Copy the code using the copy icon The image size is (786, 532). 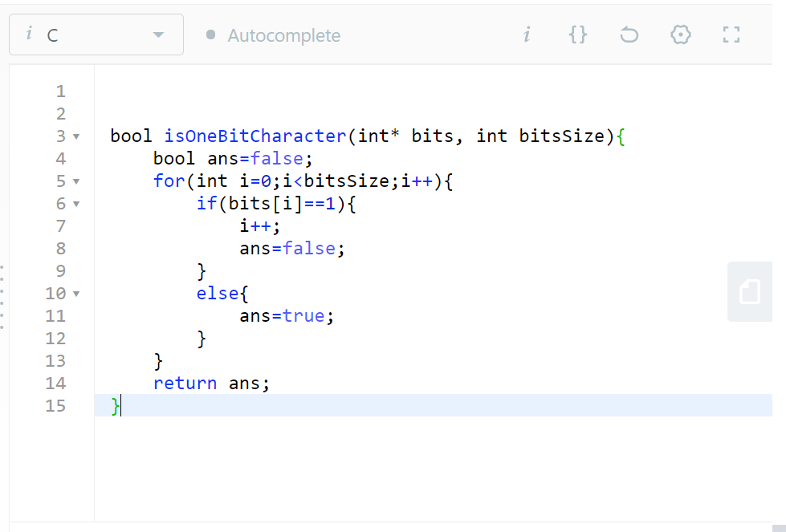(x=749, y=291)
